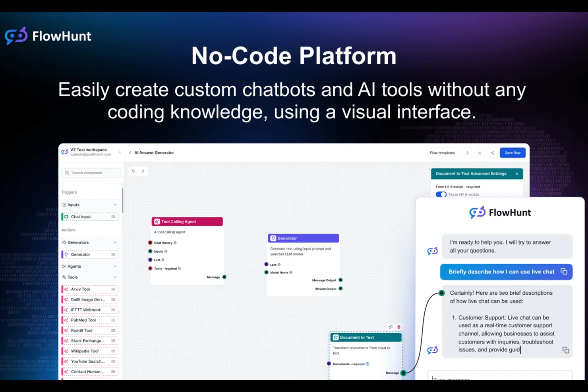Click the drag handle on Chat Input
Viewport: 588px width, 392px height.
pos(113,217)
